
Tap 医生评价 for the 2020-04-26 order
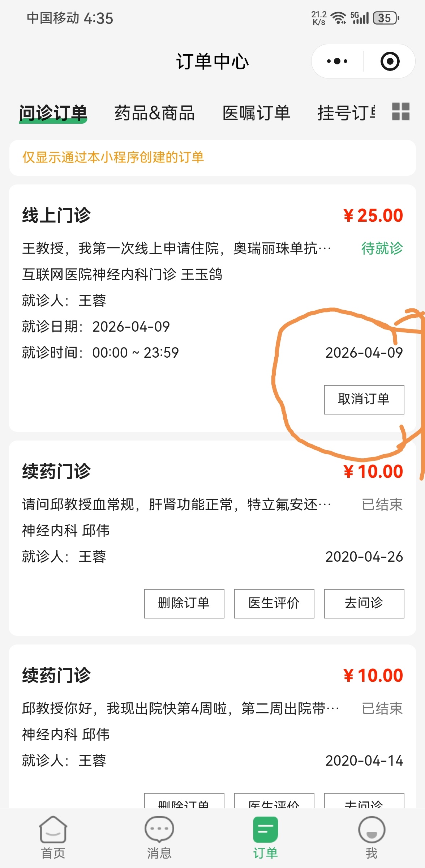pyautogui.click(x=274, y=603)
